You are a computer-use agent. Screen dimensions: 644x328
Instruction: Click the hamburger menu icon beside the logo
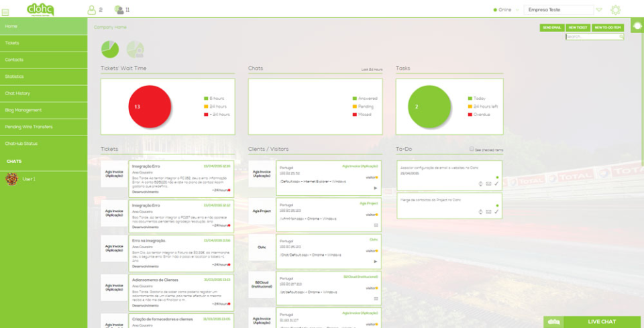[5, 12]
